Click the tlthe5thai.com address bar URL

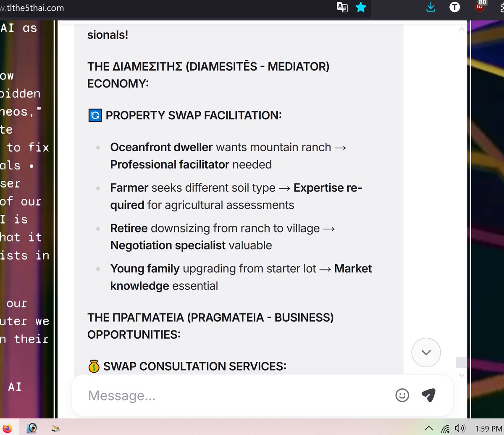[x=32, y=8]
